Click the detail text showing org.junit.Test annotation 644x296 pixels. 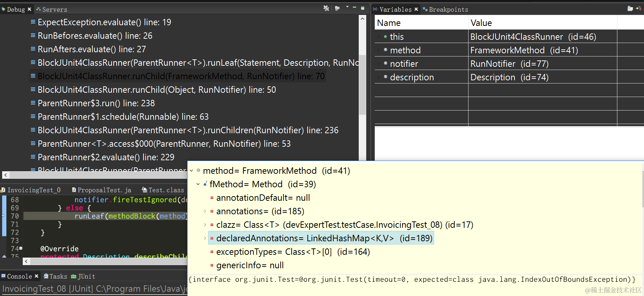(x=412, y=280)
